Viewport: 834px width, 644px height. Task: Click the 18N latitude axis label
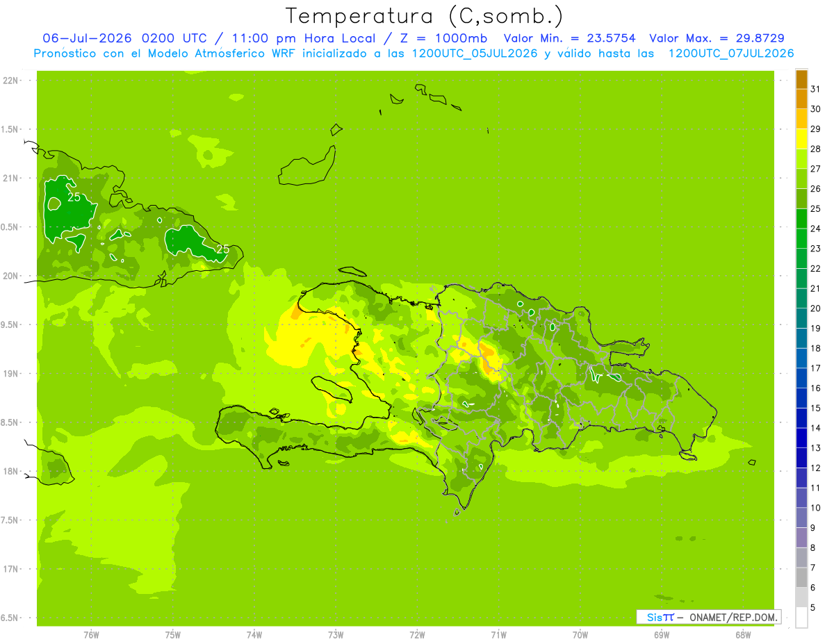(x=10, y=471)
